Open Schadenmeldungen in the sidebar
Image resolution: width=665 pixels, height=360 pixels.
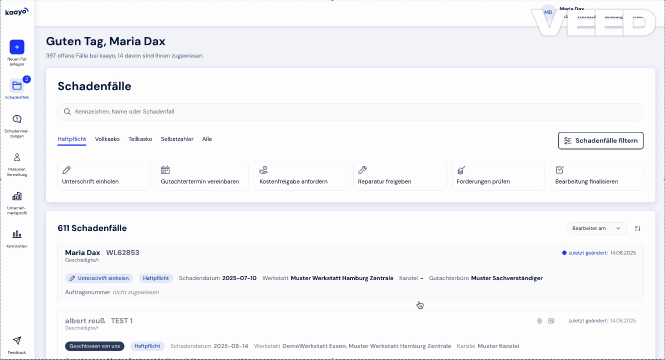[x=17, y=119]
